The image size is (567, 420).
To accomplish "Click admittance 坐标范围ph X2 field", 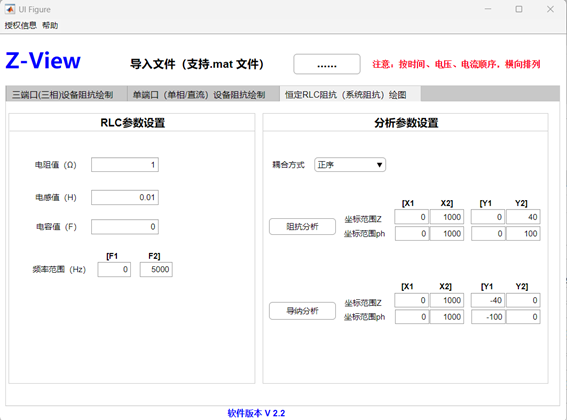I will click(x=447, y=317).
